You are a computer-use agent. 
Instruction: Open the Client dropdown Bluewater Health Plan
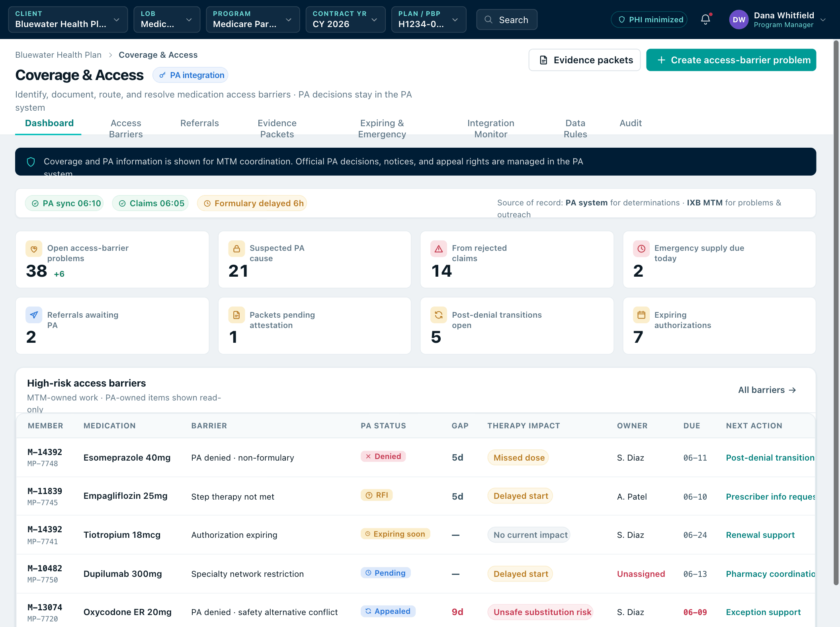pyautogui.click(x=68, y=20)
